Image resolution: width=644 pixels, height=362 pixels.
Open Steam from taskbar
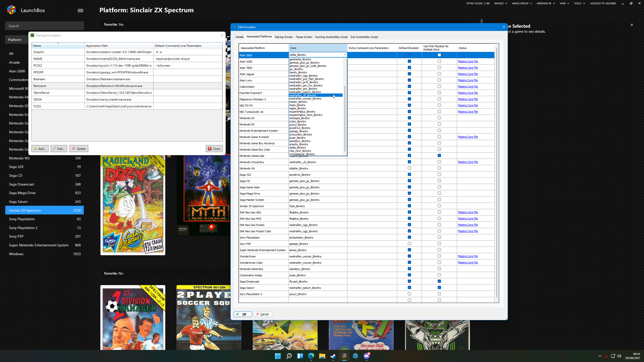(x=333, y=356)
